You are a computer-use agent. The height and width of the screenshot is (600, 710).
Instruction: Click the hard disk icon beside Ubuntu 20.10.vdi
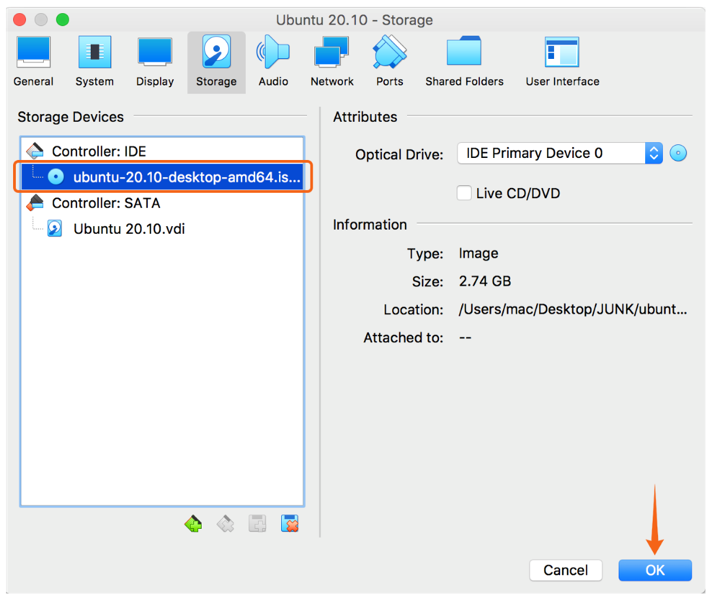pos(55,229)
